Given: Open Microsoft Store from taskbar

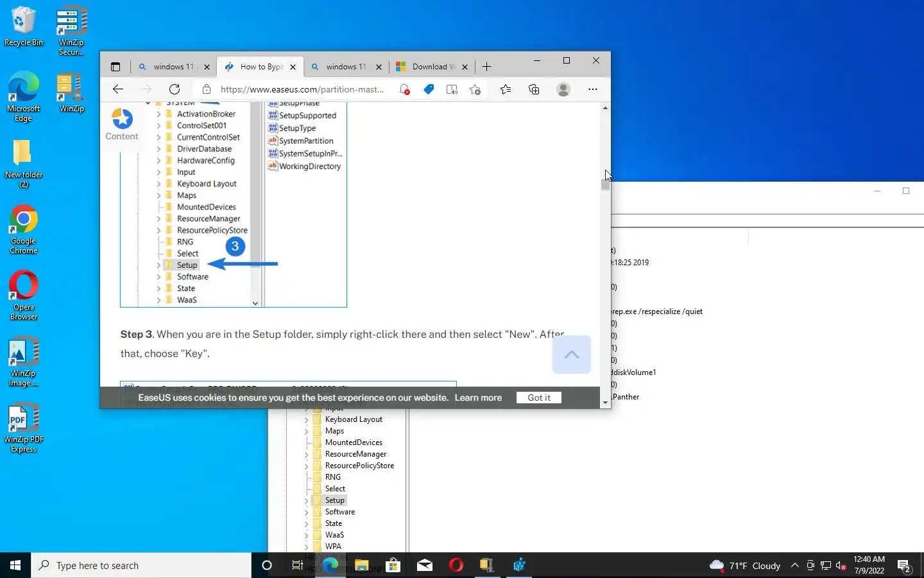Looking at the screenshot, I should tap(393, 565).
